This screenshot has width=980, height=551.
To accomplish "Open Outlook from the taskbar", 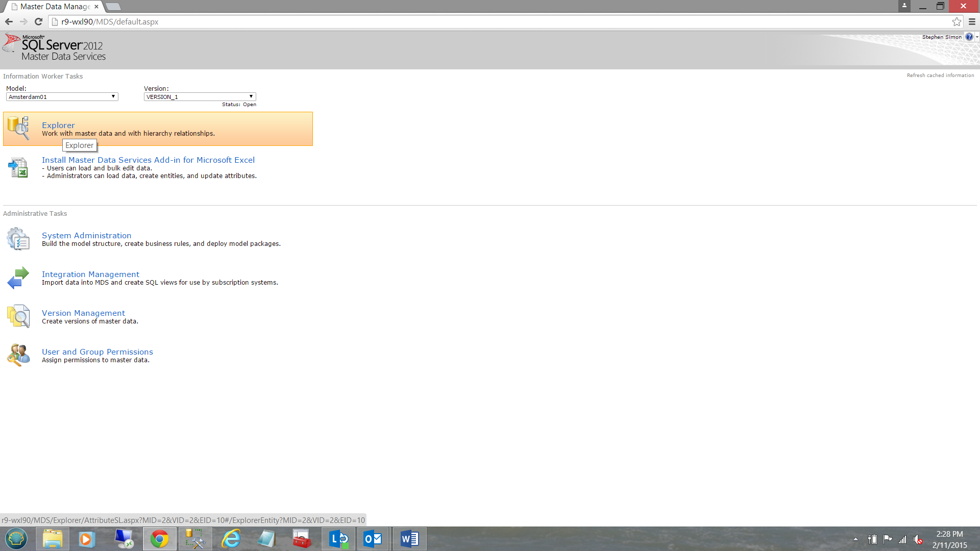I will point(373,539).
